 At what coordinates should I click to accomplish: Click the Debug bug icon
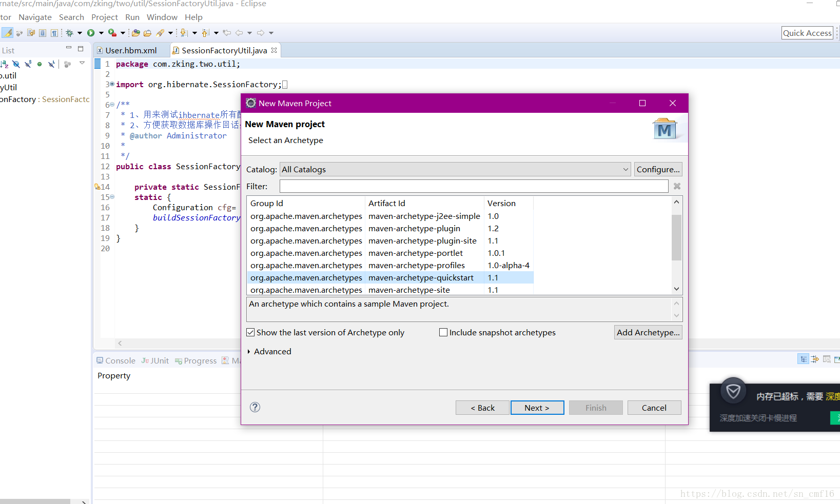[x=70, y=33]
